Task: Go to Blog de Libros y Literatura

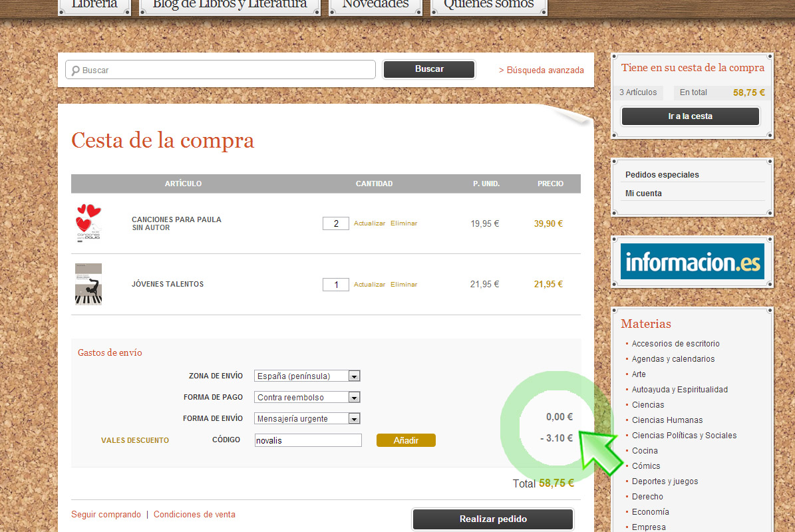Action: [230, 5]
